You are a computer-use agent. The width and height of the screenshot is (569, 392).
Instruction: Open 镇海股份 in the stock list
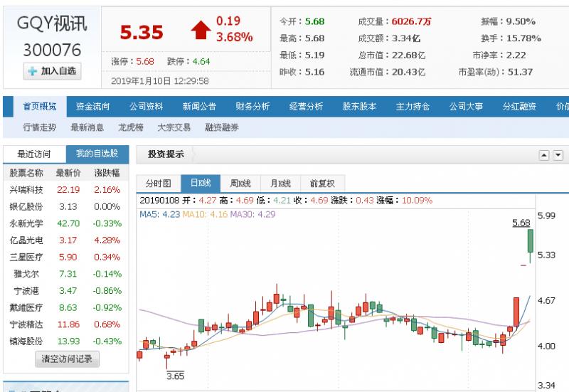[x=26, y=341]
